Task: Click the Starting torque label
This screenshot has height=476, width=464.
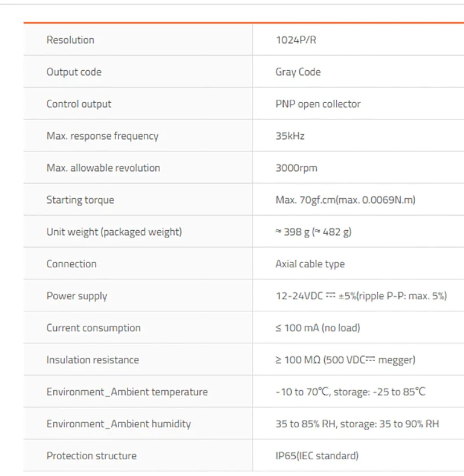Action: pos(80,200)
